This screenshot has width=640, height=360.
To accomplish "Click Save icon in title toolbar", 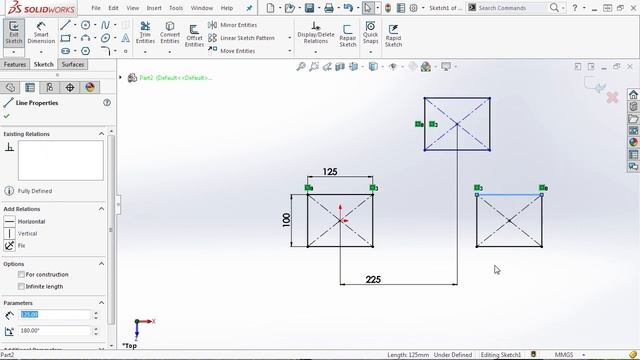I will 309,8.
